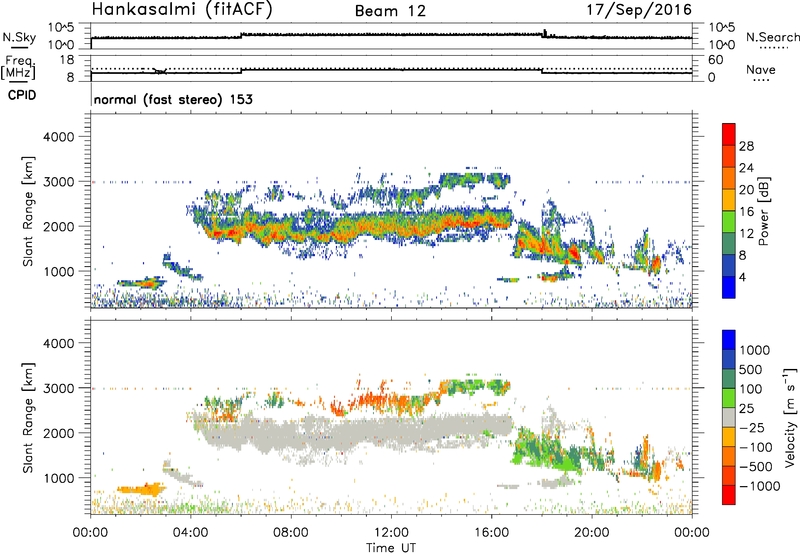
Task: Click the '28' power colorbar tick
Action: 746,146
